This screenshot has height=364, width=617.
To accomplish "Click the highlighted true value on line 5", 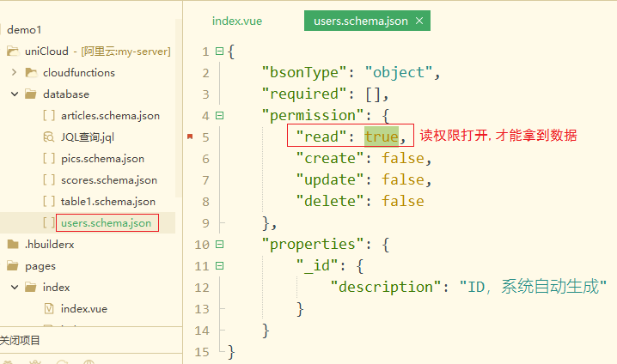I will pyautogui.click(x=382, y=136).
